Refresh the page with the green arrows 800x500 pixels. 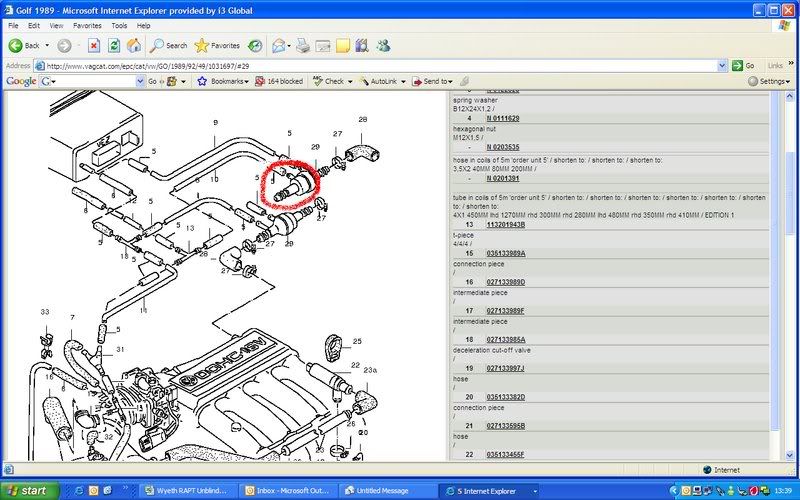pos(114,45)
